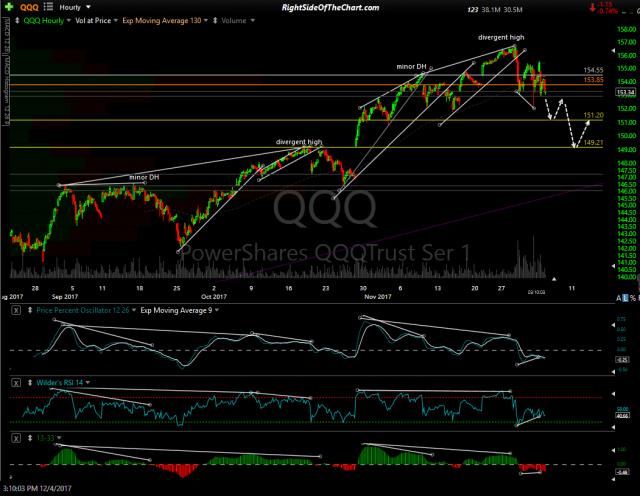This screenshot has width=640, height=496.
Task: Click the 30.5M volume value
Action: [513, 9]
